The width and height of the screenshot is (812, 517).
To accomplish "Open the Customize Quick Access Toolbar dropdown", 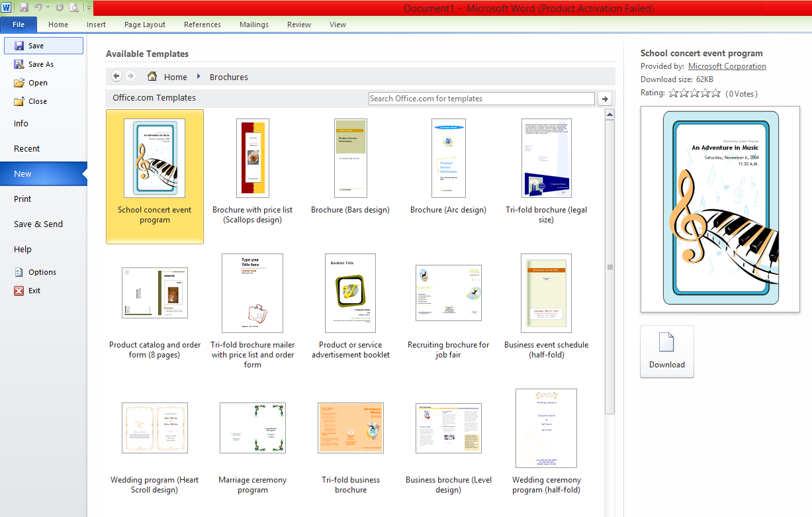I will tap(88, 7).
